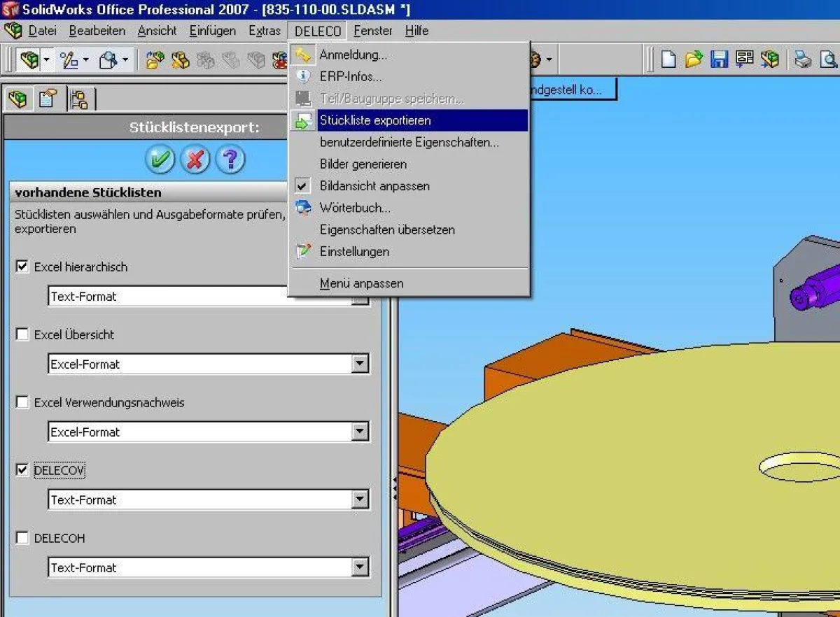Cancel the Stücklistenexport with the red X
This screenshot has height=617, width=840.
point(195,159)
